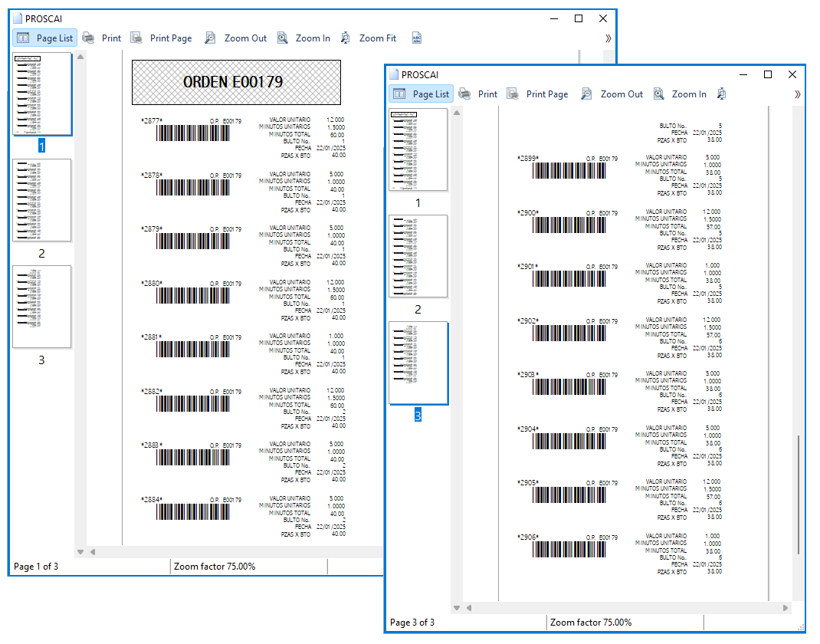Click Zoom Fit icon in front window toolbar
This screenshot has height=644, width=820.
[x=722, y=94]
